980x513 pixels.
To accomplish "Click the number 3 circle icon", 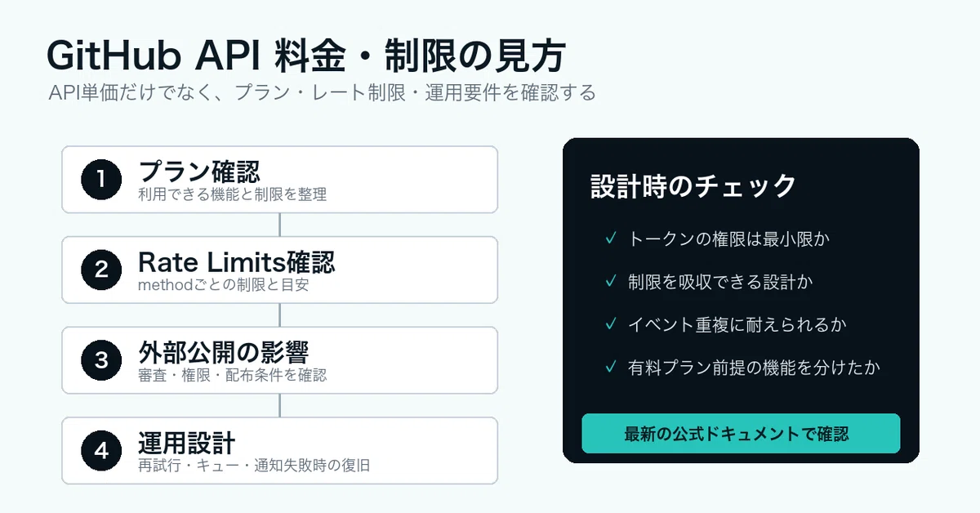I will [101, 360].
